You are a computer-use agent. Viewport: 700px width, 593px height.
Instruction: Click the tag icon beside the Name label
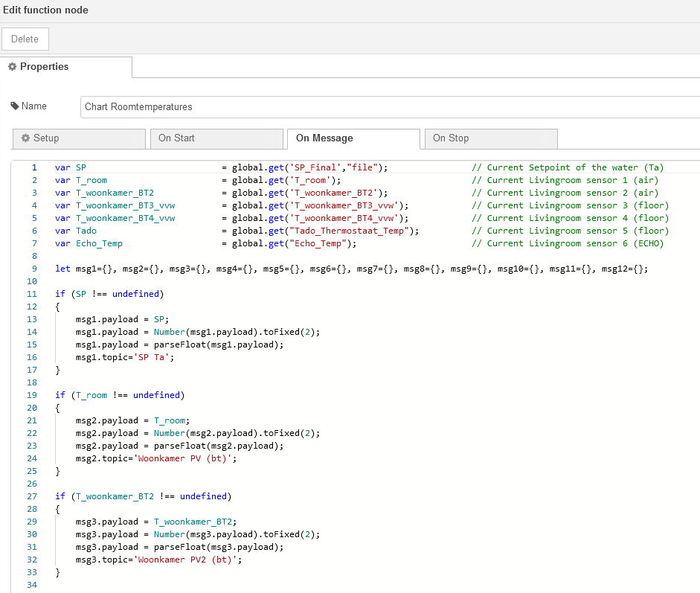pyautogui.click(x=16, y=106)
